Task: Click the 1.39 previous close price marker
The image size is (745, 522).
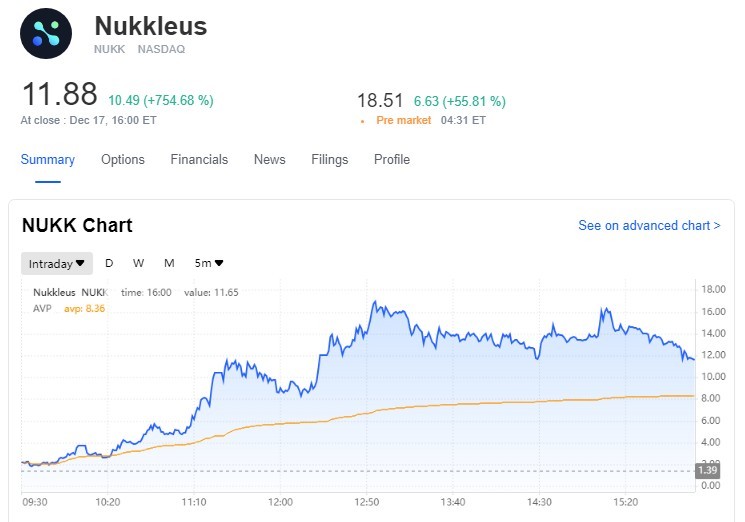Action: pos(707,470)
